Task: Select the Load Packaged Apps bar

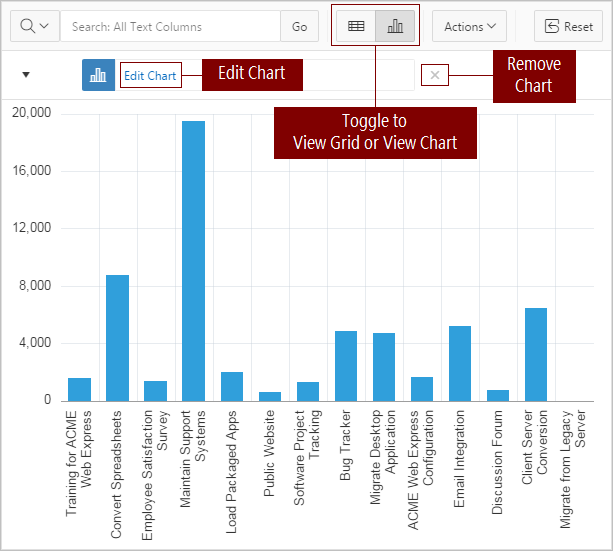Action: click(x=232, y=386)
